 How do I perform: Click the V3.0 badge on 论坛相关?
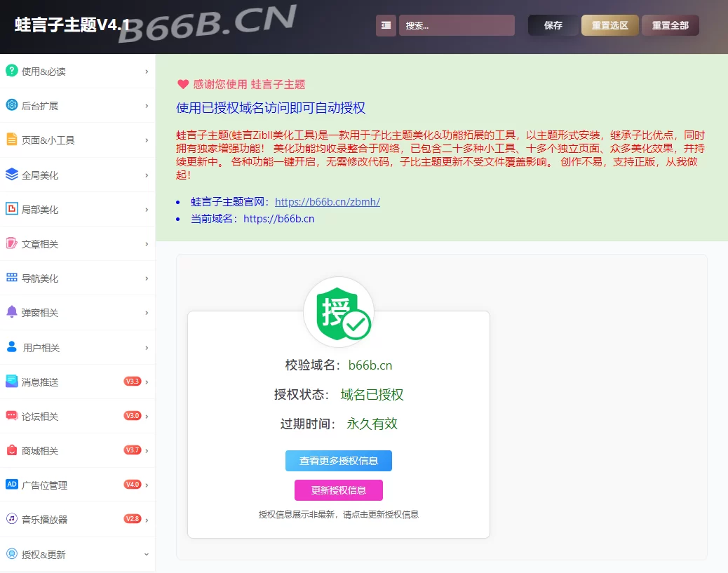[x=133, y=416]
